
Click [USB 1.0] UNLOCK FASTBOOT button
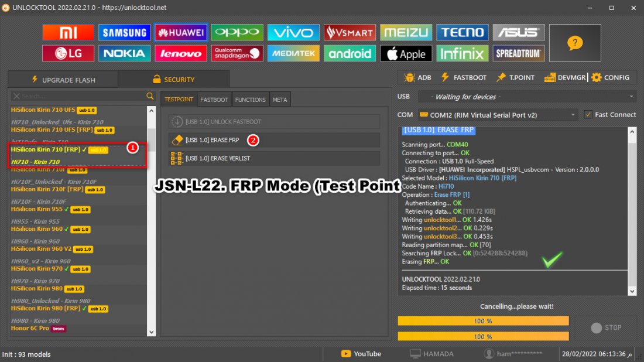pos(274,122)
